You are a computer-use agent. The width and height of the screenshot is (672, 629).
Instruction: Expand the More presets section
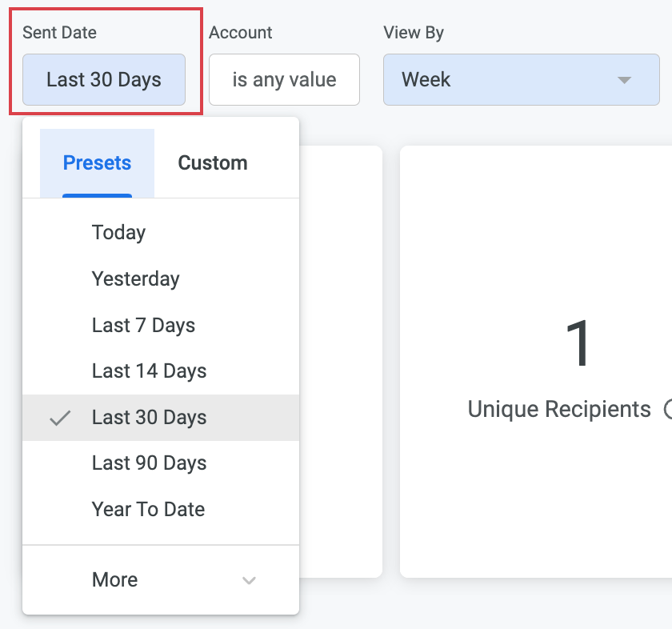click(x=115, y=580)
